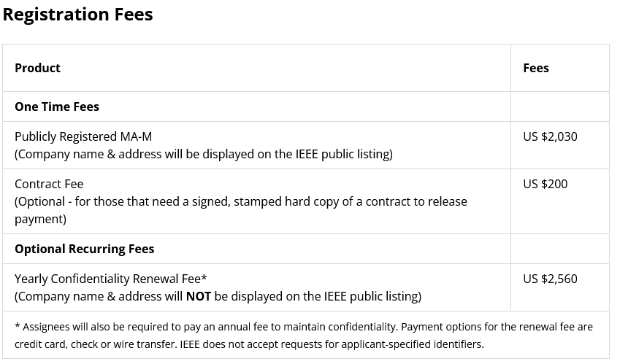Screen dimensions: 620x364
Task: Click the US $2,030 fee amount
Action: [550, 136]
